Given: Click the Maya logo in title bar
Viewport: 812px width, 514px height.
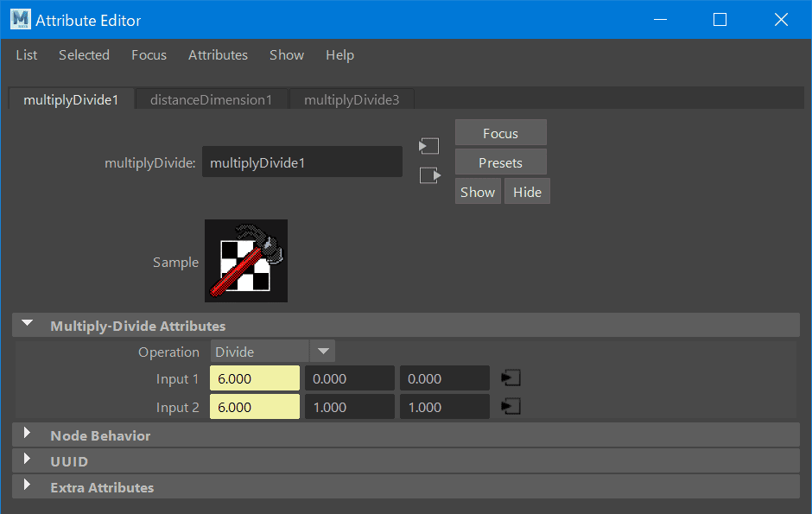Looking at the screenshot, I should [20, 19].
